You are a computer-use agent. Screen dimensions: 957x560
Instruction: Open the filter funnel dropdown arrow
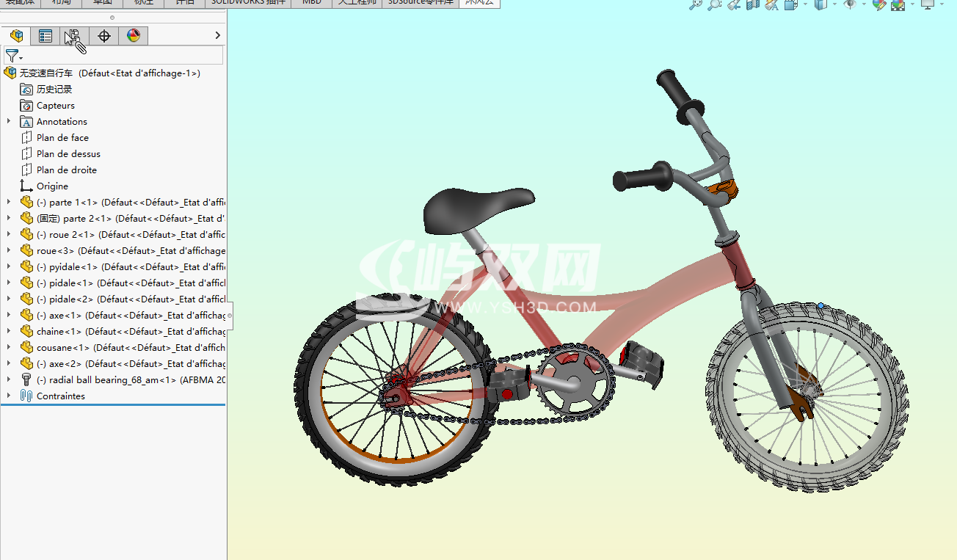(x=21, y=58)
